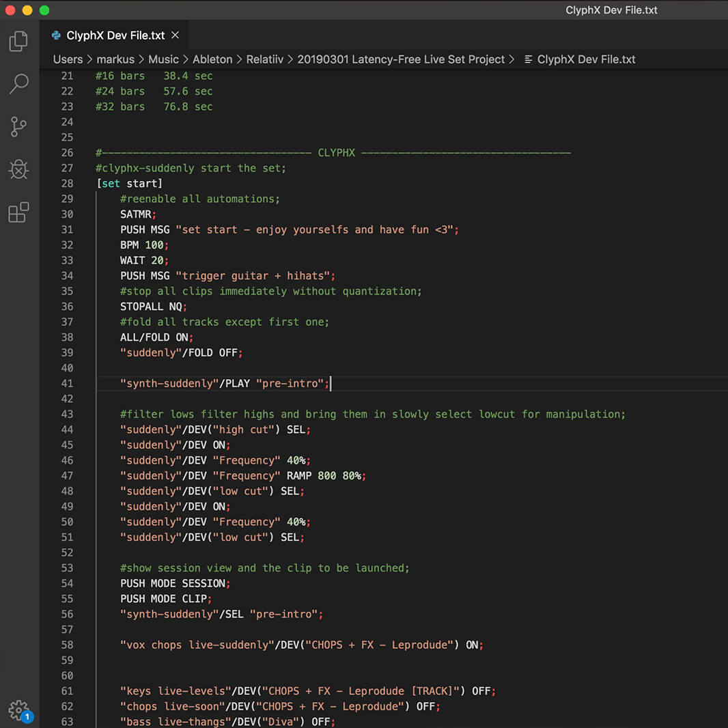
Task: Open the Run and Debug view
Action: (x=18, y=169)
